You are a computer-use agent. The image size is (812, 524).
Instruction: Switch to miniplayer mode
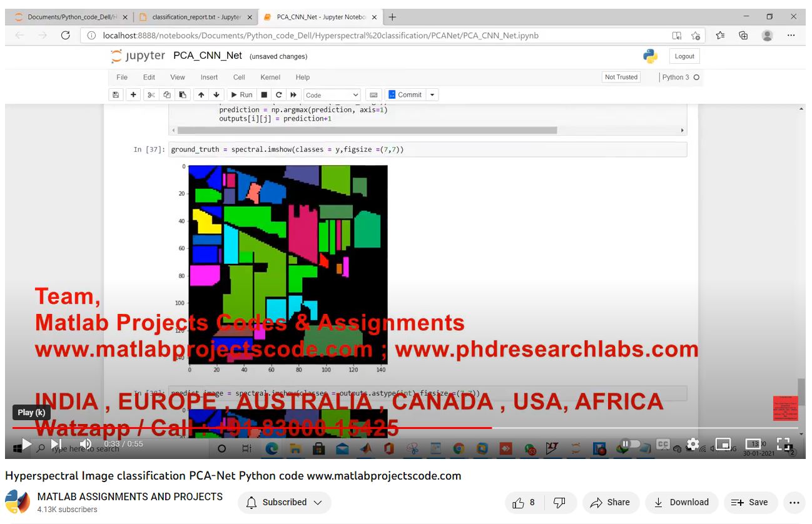tap(723, 444)
